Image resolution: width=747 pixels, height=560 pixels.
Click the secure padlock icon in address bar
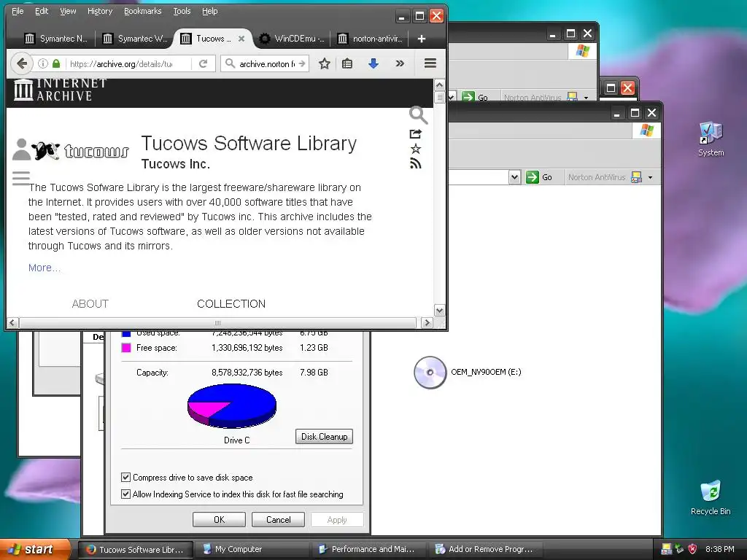56,63
